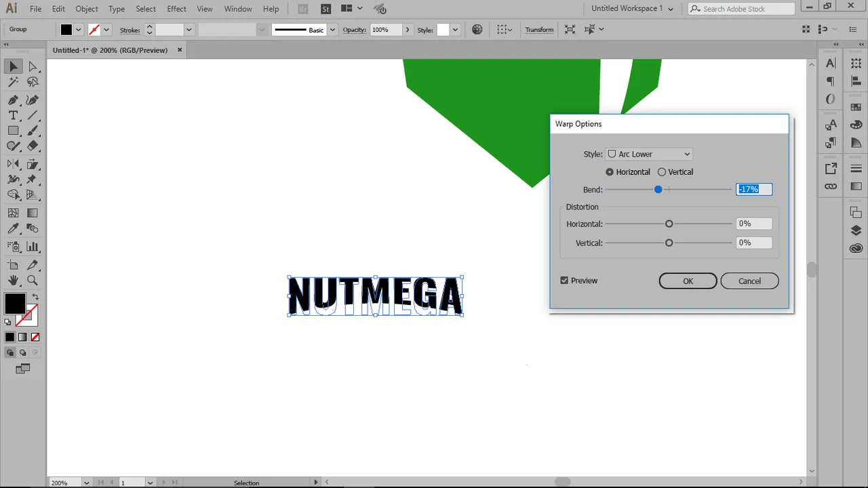The height and width of the screenshot is (488, 868).
Task: Open the File menu
Action: (35, 9)
